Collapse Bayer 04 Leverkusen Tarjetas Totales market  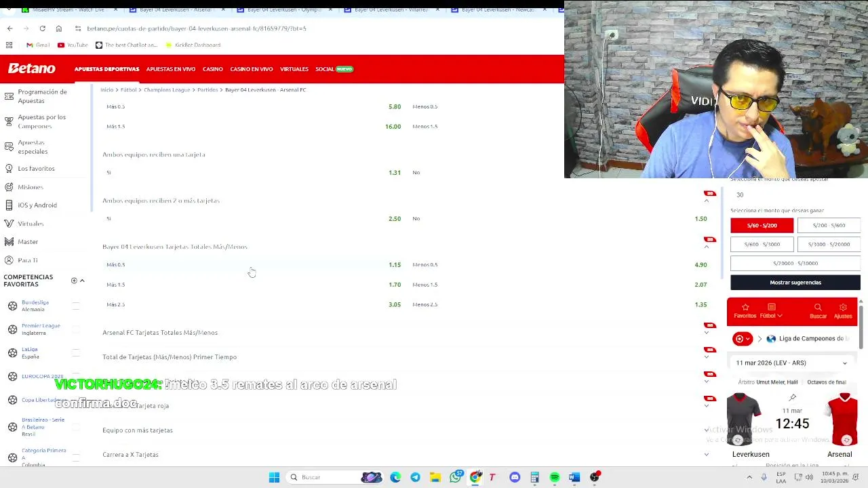[x=707, y=247]
